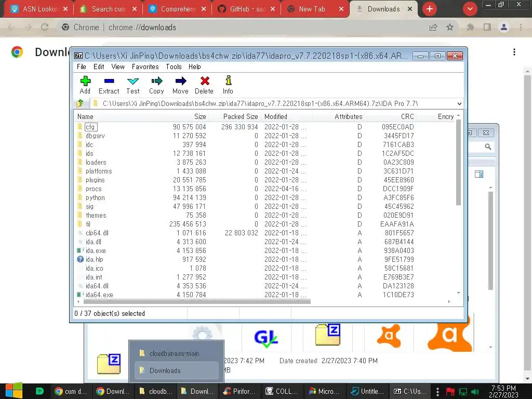
Task: Click the Add toolbar icon in 7-Zip
Action: (x=85, y=85)
